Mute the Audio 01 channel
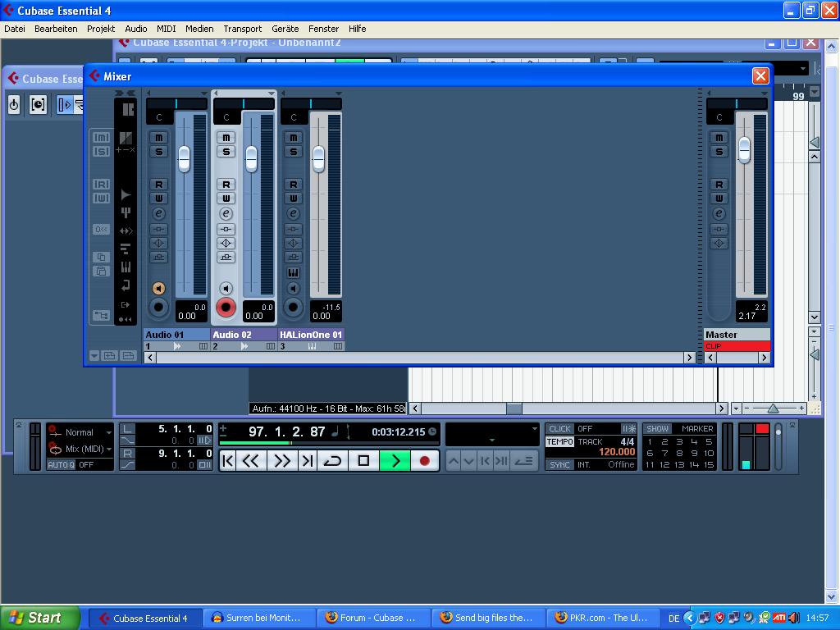This screenshot has height=630, width=840. pos(158,138)
